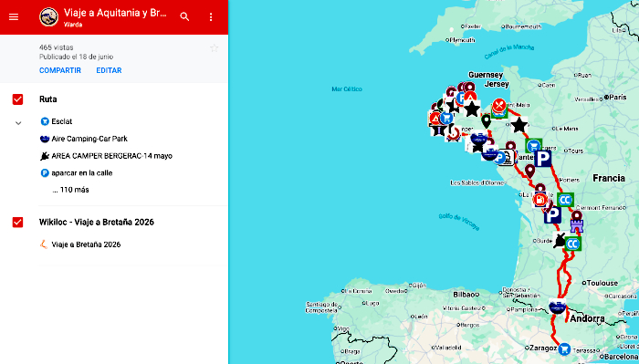Uncheck the Ruta layer checkbox
This screenshot has height=364, width=639.
click(17, 99)
